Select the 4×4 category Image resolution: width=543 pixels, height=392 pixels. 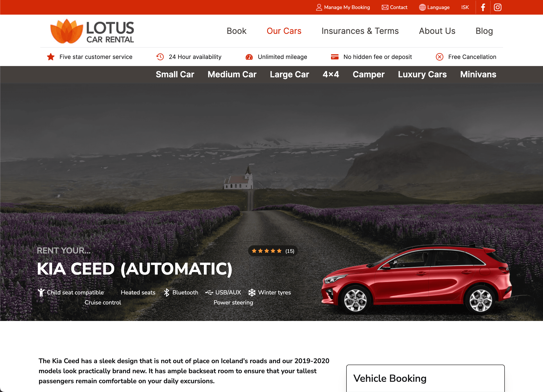click(x=331, y=75)
